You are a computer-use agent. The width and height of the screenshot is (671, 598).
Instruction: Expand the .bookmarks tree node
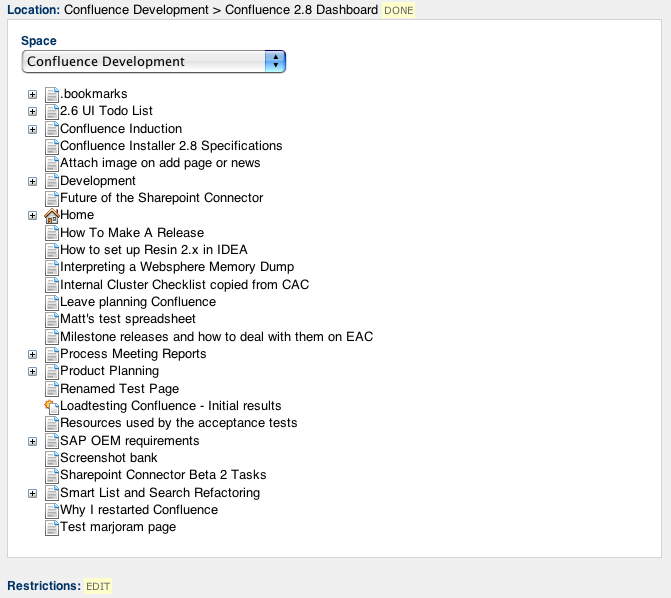tap(33, 94)
